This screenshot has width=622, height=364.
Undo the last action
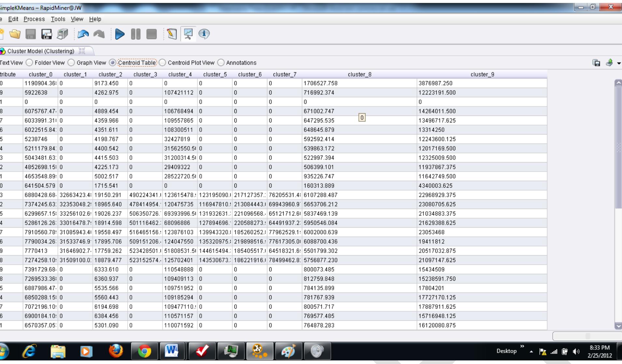pos(83,34)
